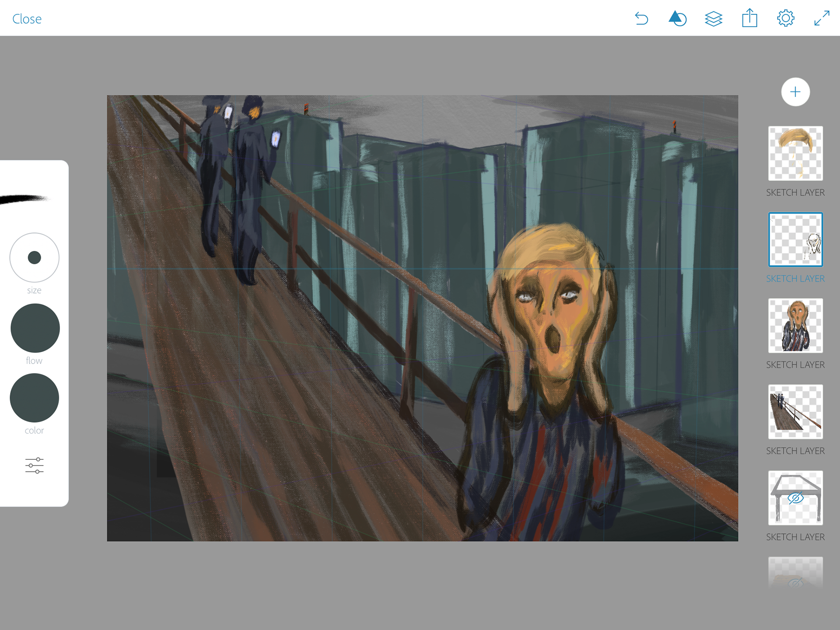Close the drawing with Close
The height and width of the screenshot is (630, 840).
click(27, 19)
